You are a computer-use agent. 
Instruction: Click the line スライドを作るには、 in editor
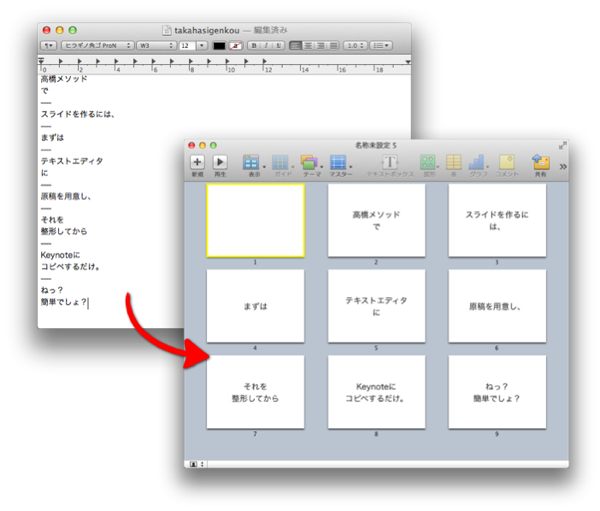pos(78,114)
